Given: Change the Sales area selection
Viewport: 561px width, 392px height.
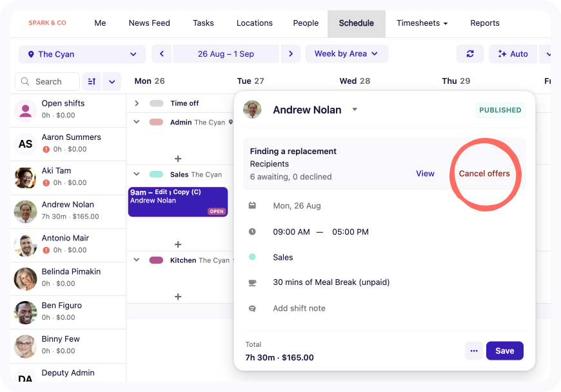Looking at the screenshot, I should [282, 257].
